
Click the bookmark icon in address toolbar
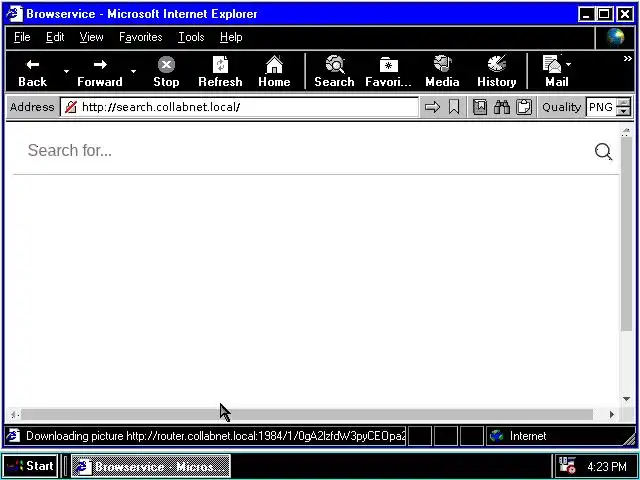[x=454, y=107]
